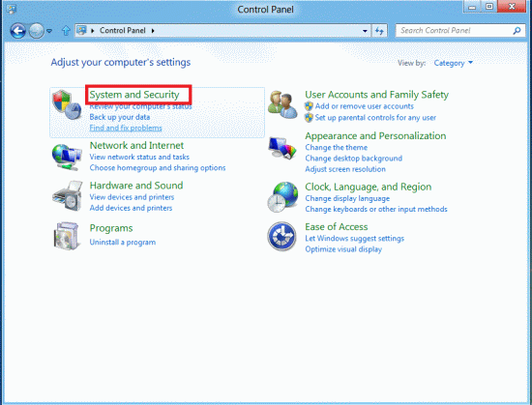Click the Ease of Access icon
The image size is (532, 405).
coord(281,236)
